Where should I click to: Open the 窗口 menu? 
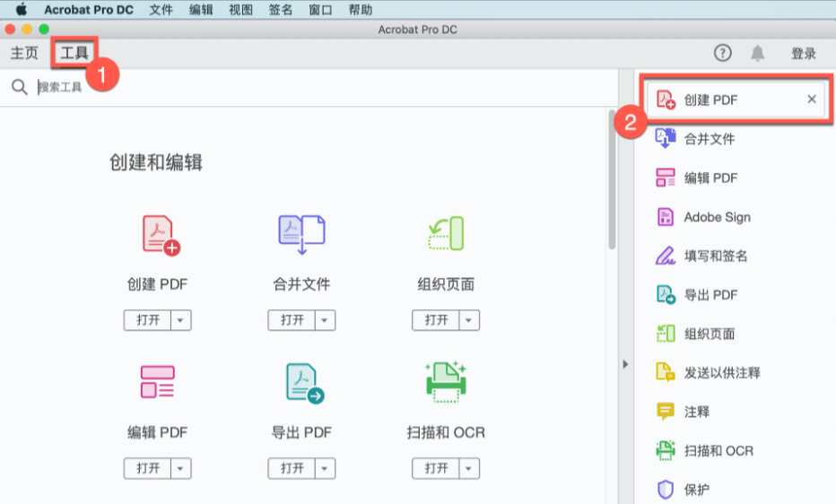(320, 10)
